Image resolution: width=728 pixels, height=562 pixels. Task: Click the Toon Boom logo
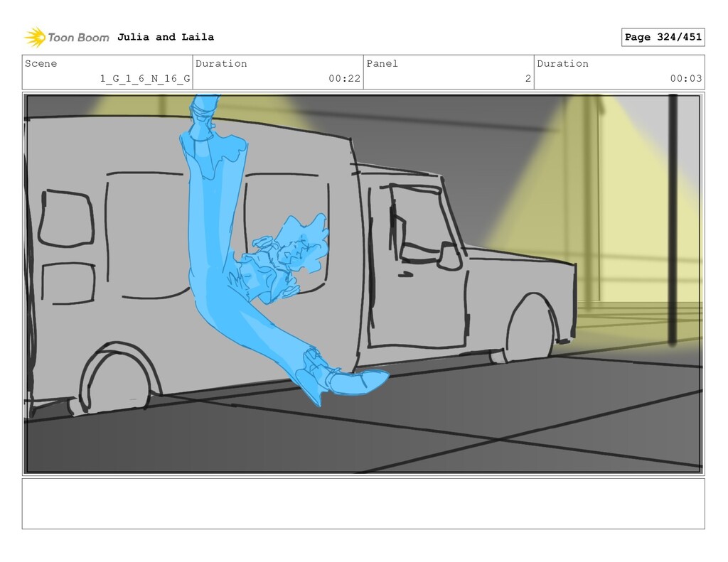67,38
